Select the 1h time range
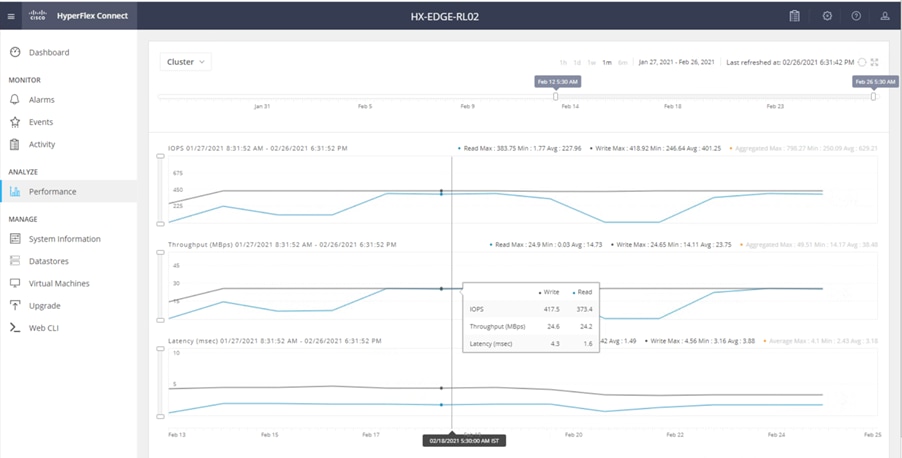The width and height of the screenshot is (902, 458). click(x=563, y=63)
